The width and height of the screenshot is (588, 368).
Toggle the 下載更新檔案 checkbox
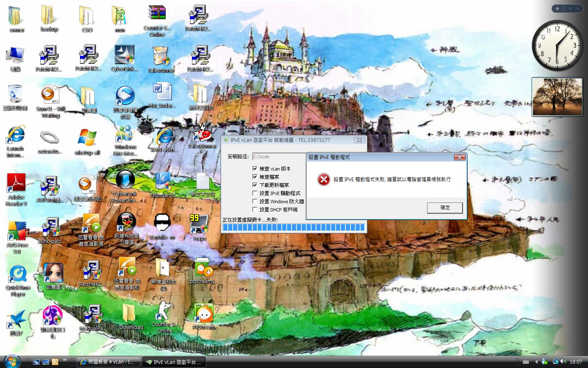[x=255, y=185]
